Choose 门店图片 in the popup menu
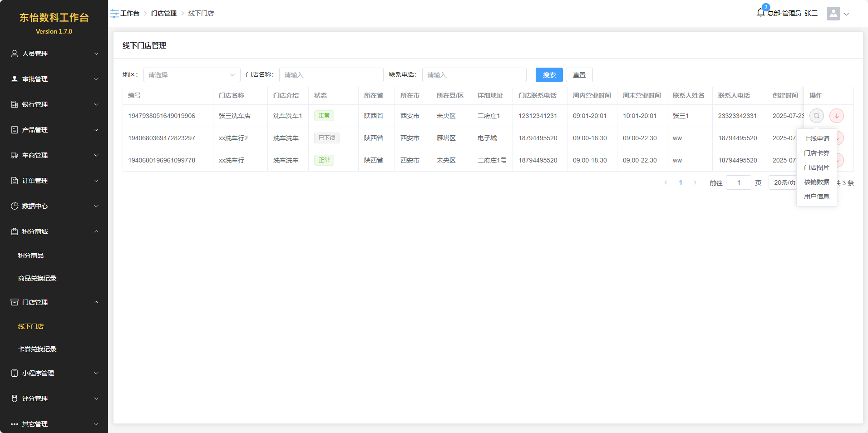The width and height of the screenshot is (868, 433). click(816, 167)
